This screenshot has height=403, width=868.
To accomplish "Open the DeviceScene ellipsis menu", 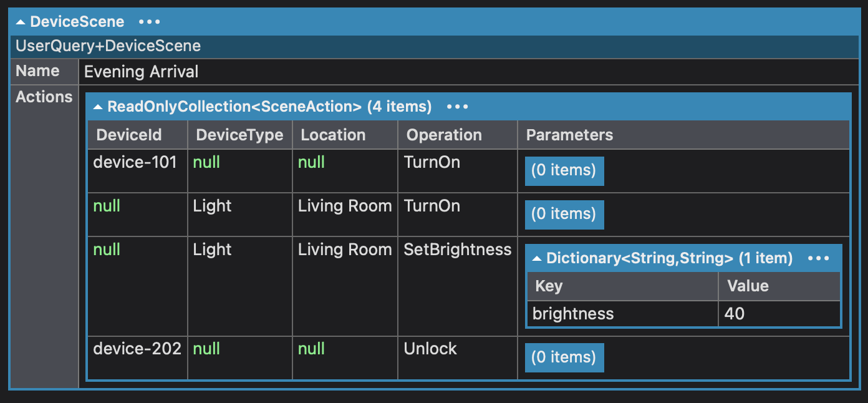I will click(150, 22).
